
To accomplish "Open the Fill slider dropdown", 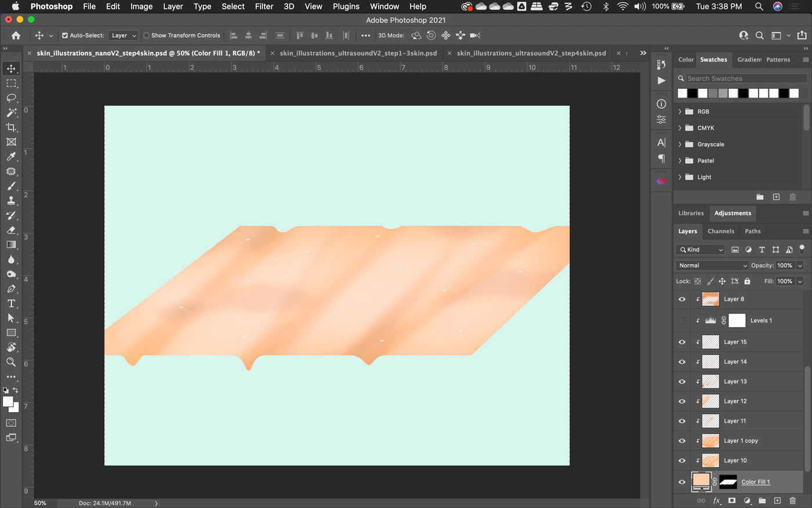I will pyautogui.click(x=800, y=281).
